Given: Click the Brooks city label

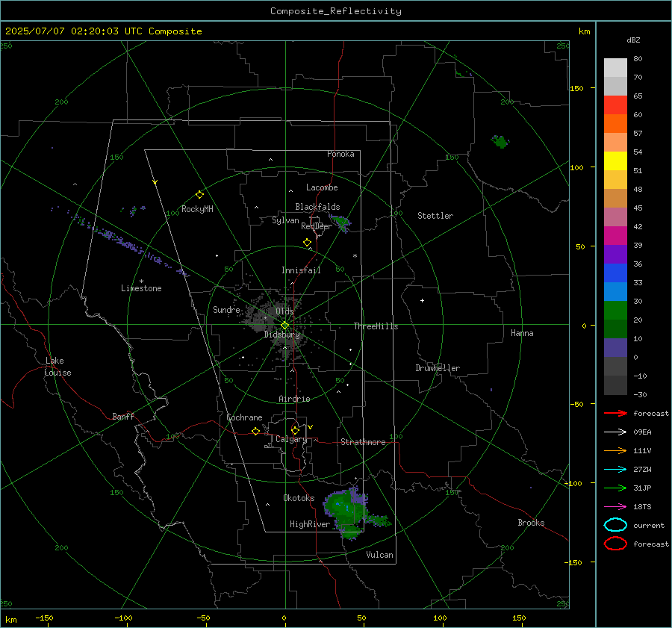Looking at the screenshot, I should click(531, 523).
